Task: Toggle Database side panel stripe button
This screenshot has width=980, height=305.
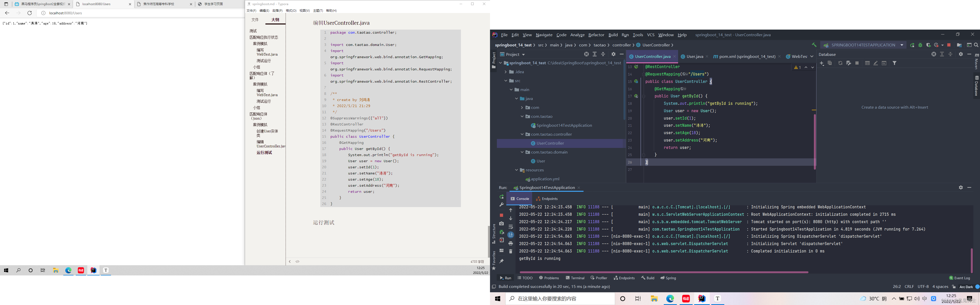Action: (x=976, y=86)
